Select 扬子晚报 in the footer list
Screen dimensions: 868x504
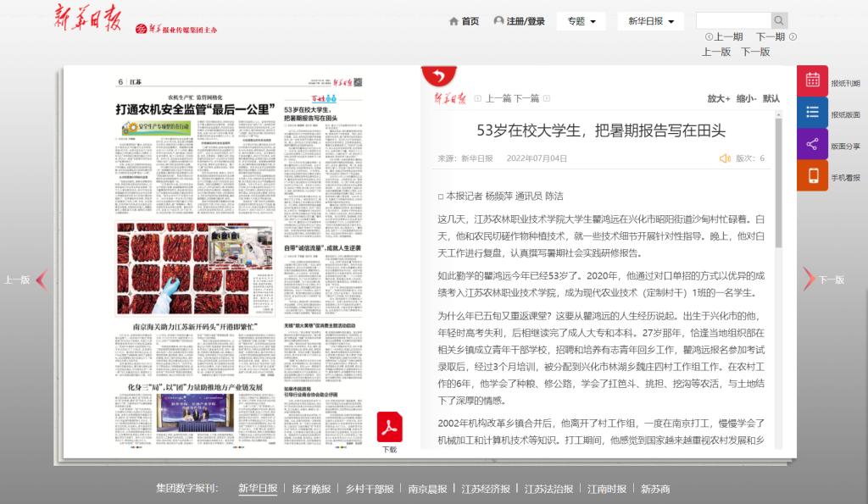[311, 489]
